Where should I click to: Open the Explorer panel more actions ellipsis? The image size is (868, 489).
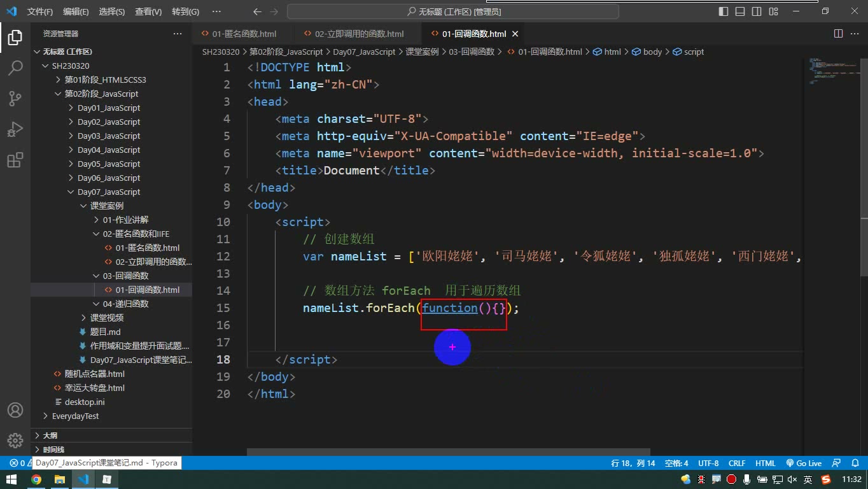pos(178,34)
